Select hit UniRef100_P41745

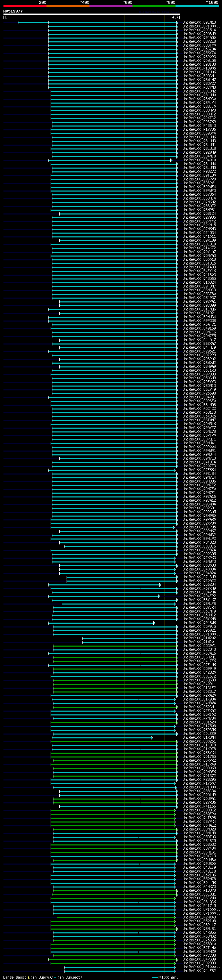coord(199,906)
